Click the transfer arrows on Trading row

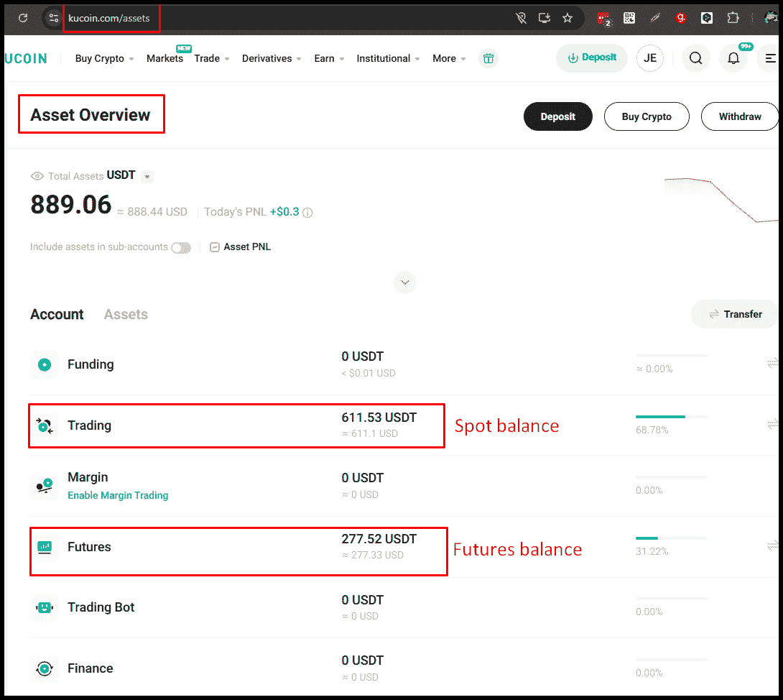pyautogui.click(x=772, y=424)
